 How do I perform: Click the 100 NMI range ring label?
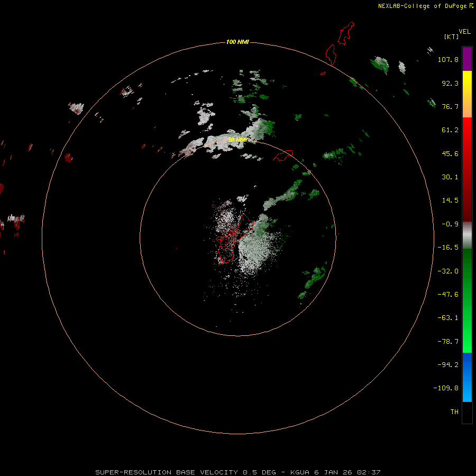(237, 42)
